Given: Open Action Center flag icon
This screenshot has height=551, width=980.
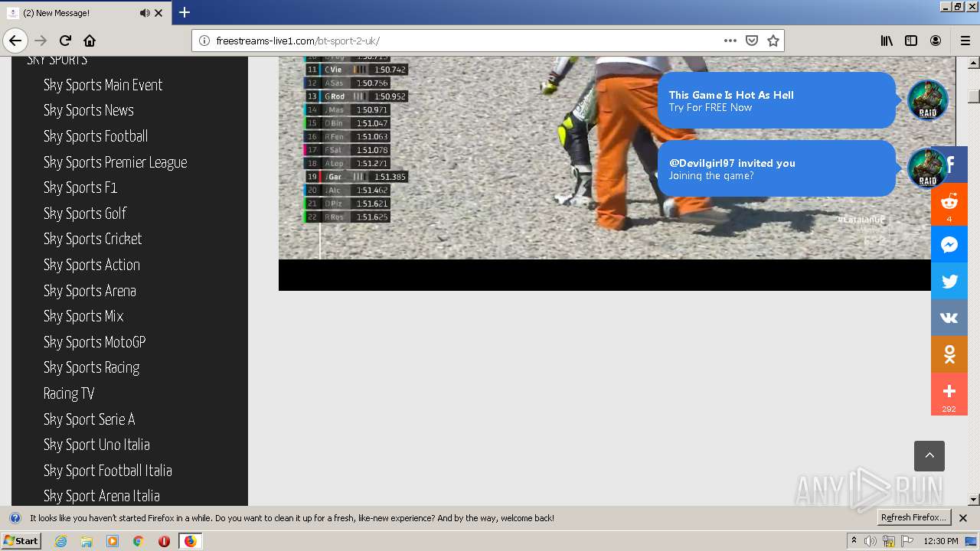Looking at the screenshot, I should [x=907, y=541].
